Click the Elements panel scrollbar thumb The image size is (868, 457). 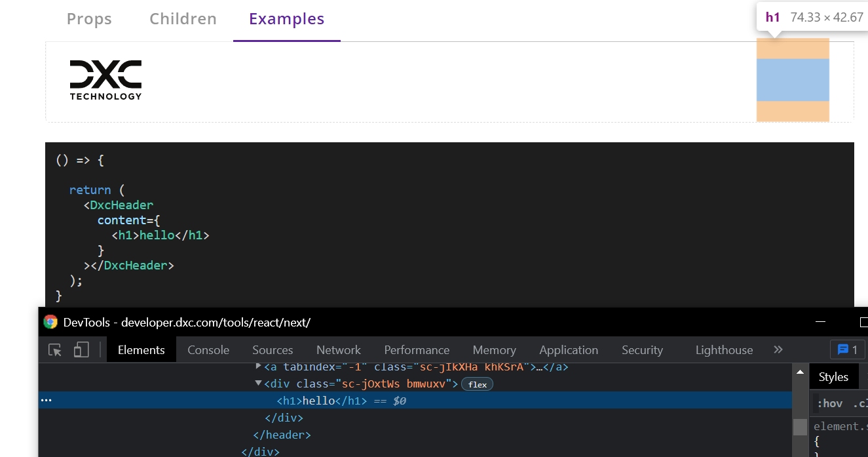coord(800,427)
